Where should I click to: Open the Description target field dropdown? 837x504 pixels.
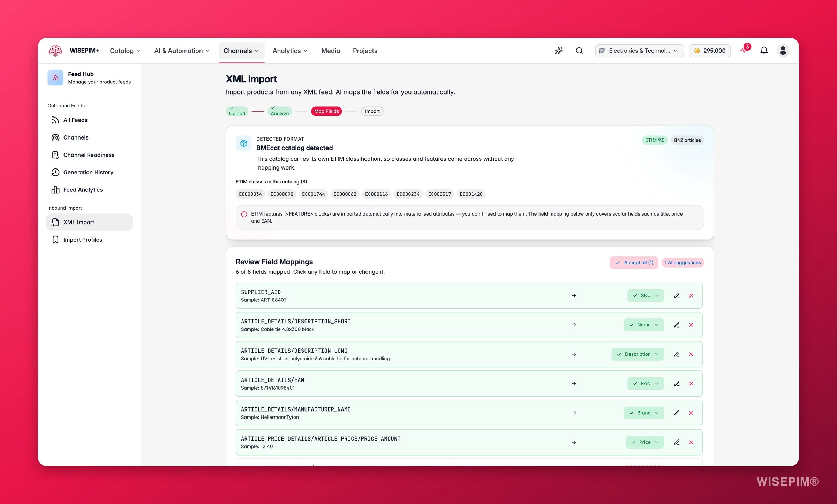click(x=638, y=354)
